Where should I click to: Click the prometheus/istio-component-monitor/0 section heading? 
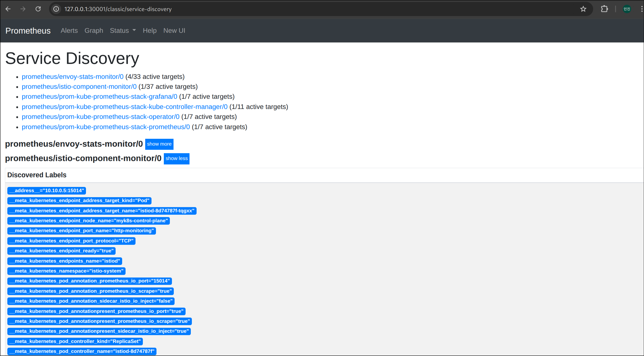click(83, 158)
